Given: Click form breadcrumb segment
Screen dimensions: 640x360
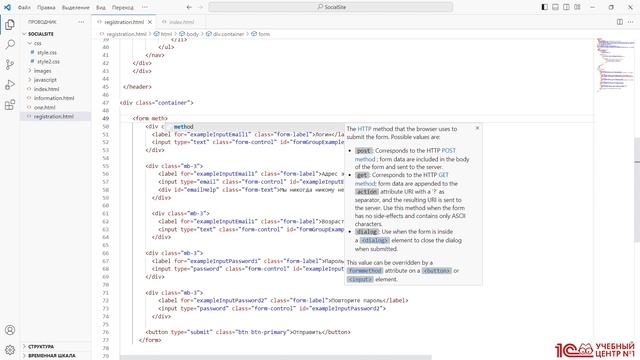Looking at the screenshot, I should pyautogui.click(x=260, y=34).
